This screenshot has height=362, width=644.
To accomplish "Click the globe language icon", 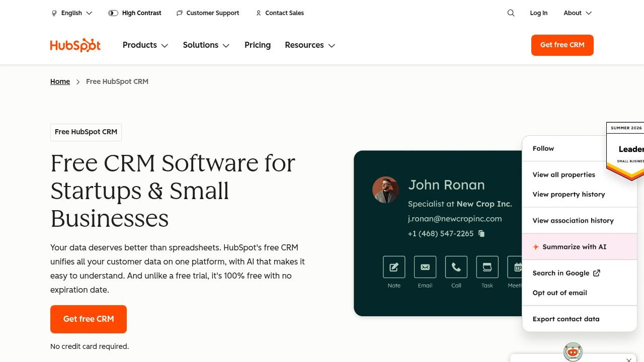I will 54,13.
